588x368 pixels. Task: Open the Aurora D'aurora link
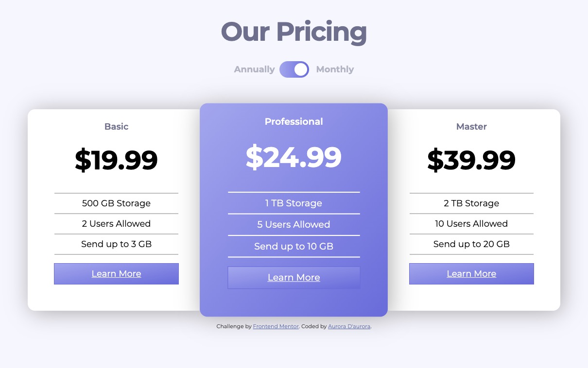349,326
